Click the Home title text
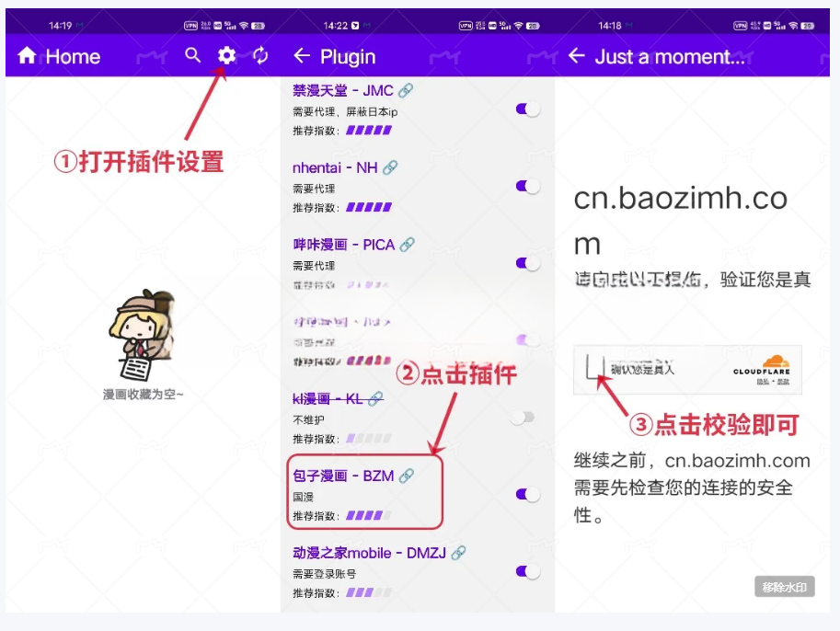Viewport: 840px width, 631px height. pos(73,56)
